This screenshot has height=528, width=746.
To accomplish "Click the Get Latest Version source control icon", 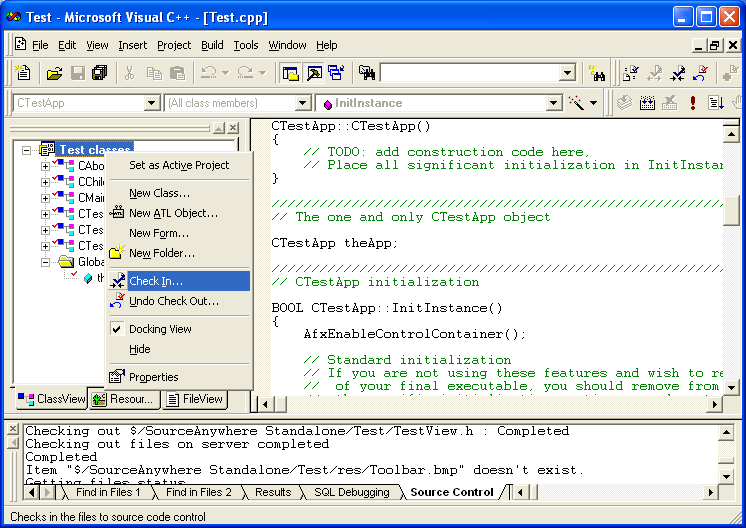I will point(631,73).
